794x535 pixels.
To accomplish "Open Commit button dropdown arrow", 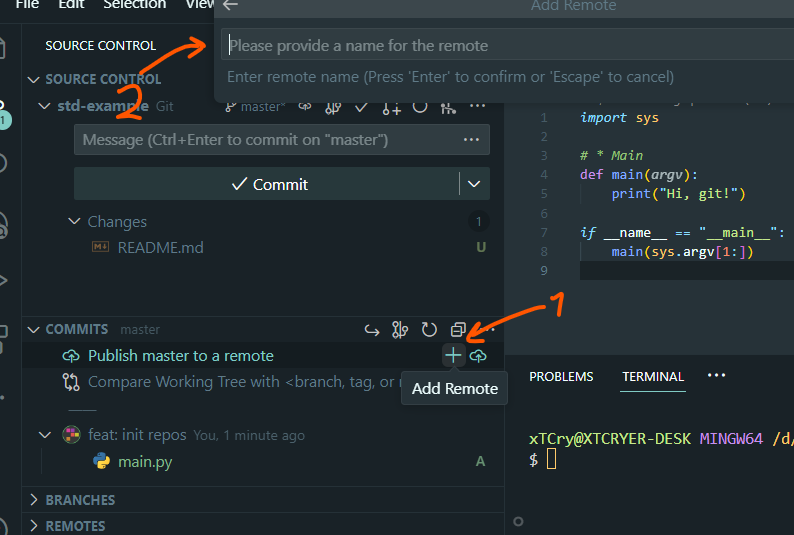I will tap(474, 184).
